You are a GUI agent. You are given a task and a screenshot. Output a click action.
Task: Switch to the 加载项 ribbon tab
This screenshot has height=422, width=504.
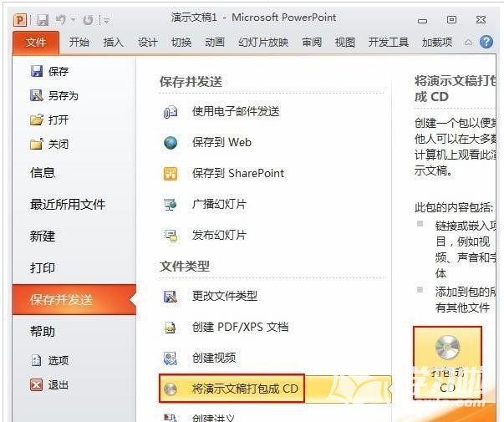pyautogui.click(x=437, y=42)
